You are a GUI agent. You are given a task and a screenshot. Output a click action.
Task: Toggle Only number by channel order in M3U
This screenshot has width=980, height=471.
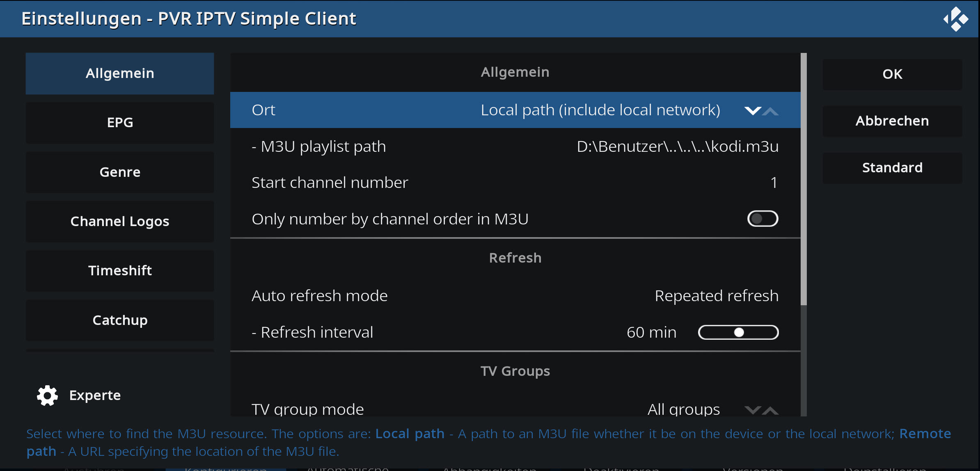pyautogui.click(x=762, y=219)
